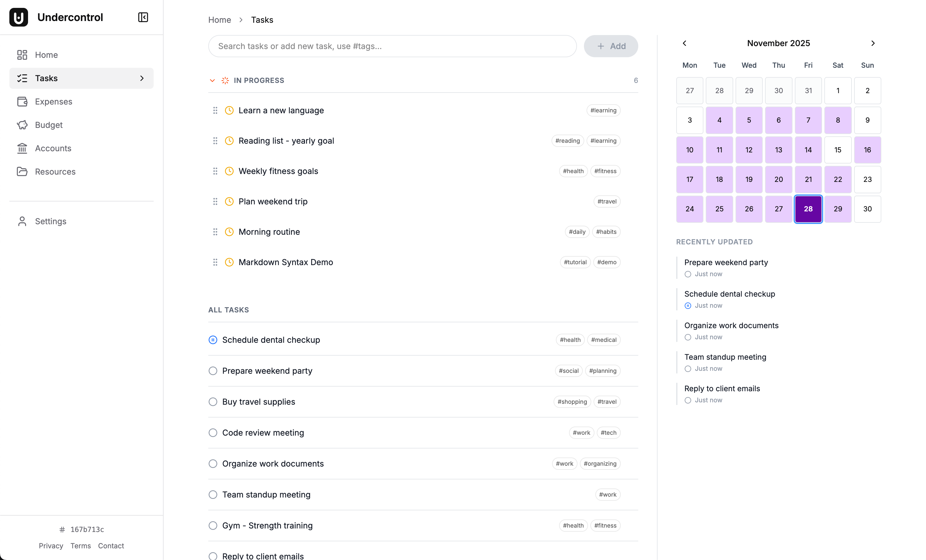
Task: Toggle status circle for Code review meeting
Action: pos(213,433)
